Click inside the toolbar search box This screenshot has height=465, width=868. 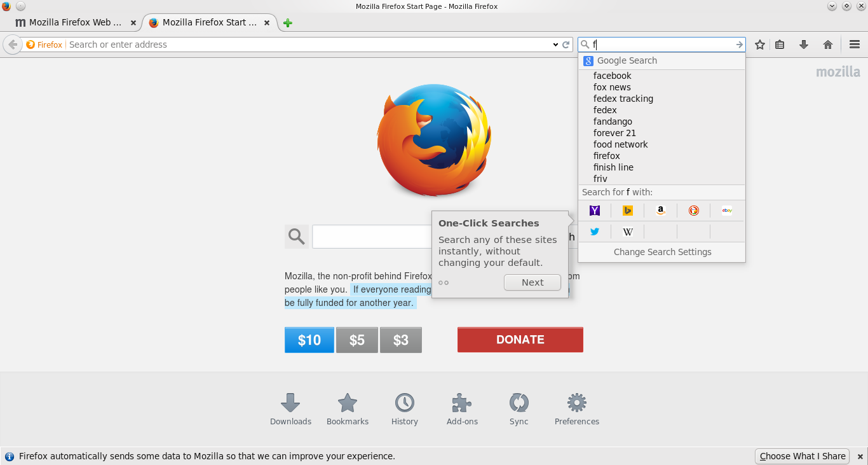click(x=662, y=45)
